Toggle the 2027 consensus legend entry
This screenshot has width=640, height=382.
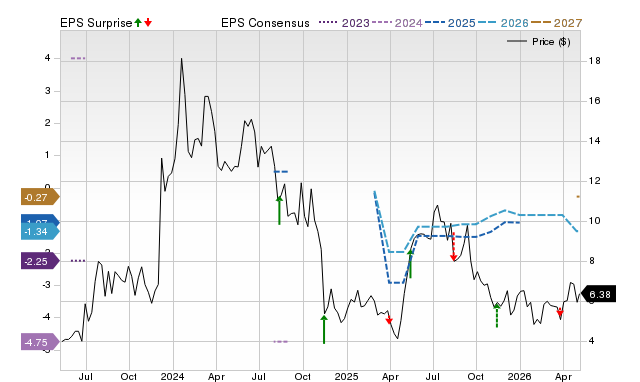(x=556, y=23)
